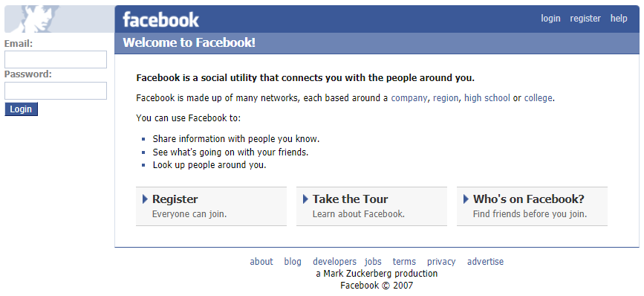Follow the company network link
The width and height of the screenshot is (644, 296).
click(409, 98)
